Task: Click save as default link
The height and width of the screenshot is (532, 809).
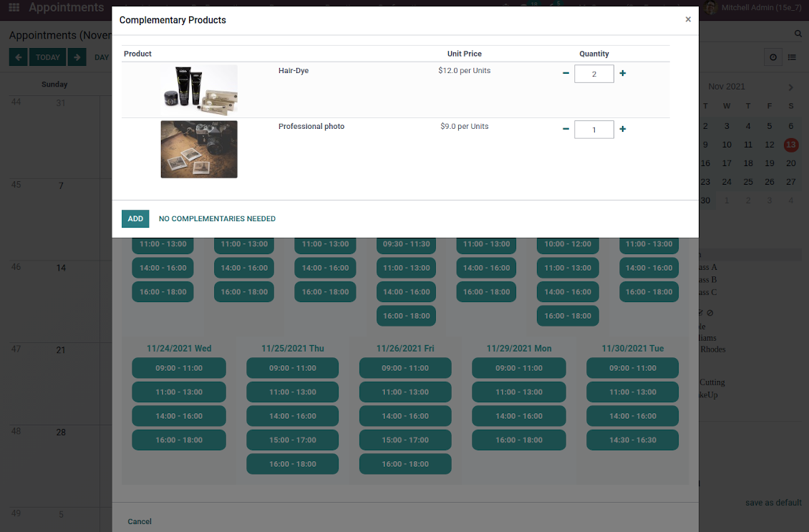Action: 773,503
